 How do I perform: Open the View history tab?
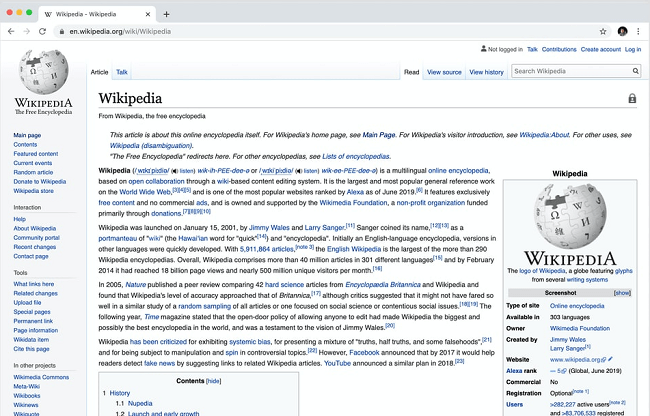(486, 72)
